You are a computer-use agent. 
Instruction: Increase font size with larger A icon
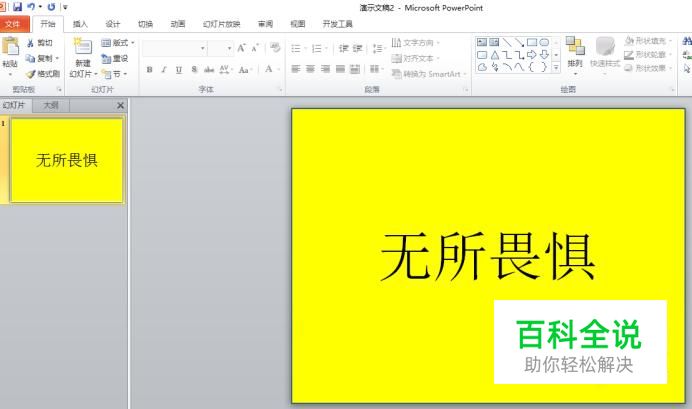coord(241,48)
